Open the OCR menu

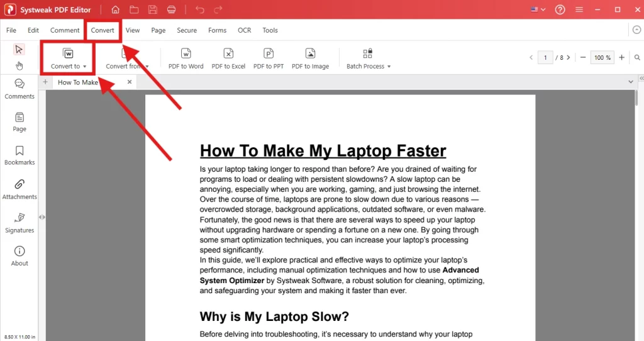click(244, 30)
